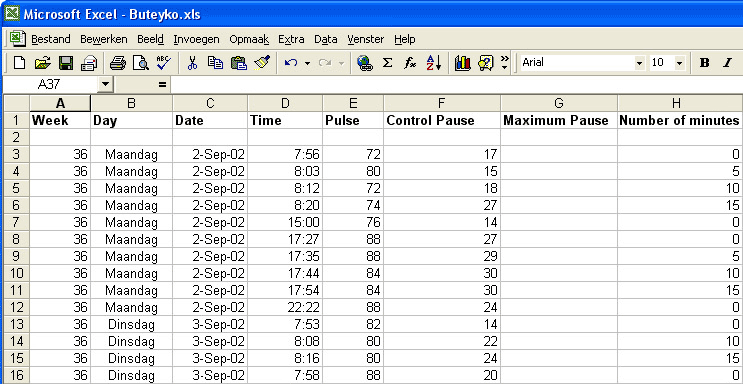
Task: Click the E-mail/fax send icon
Action: [x=89, y=63]
